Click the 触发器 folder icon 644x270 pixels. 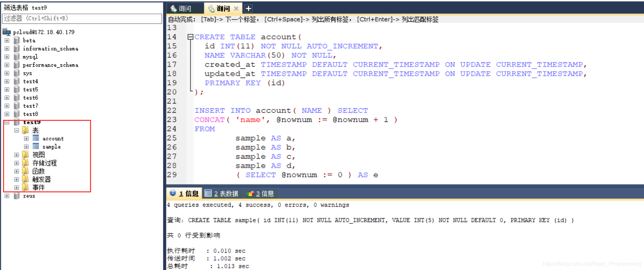26,179
